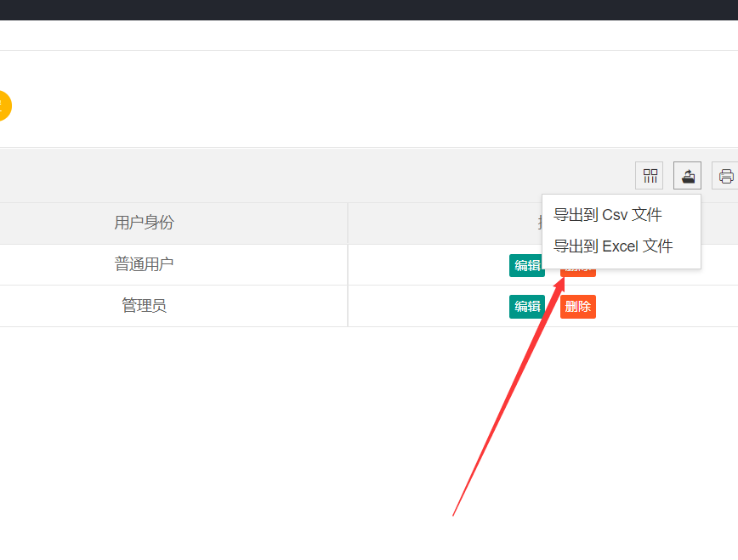
Task: Click the print table icon
Action: (724, 176)
